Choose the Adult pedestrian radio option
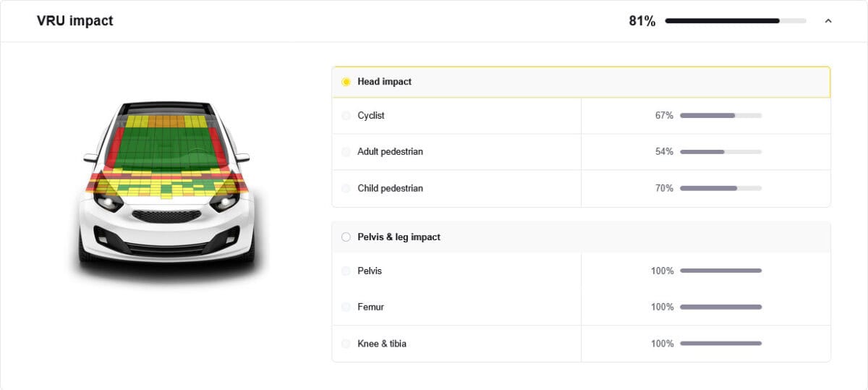Screen dimensions: 868x390 [x=346, y=152]
